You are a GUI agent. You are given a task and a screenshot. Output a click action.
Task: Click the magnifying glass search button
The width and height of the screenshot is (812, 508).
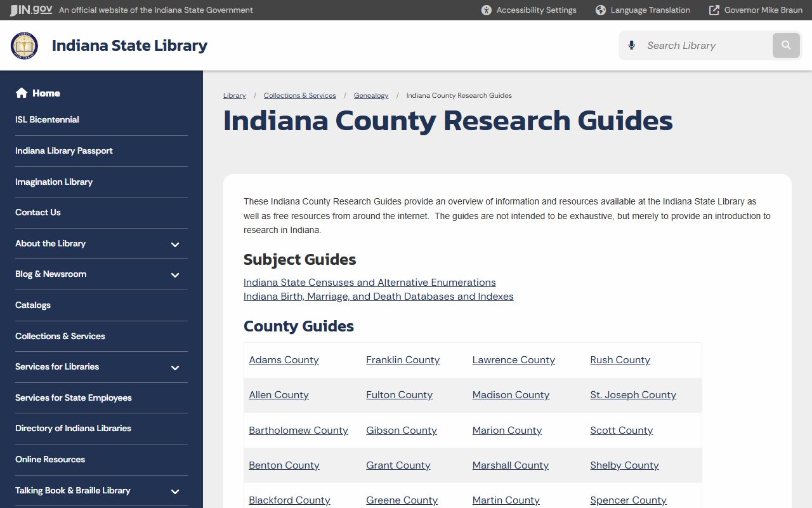tap(786, 46)
